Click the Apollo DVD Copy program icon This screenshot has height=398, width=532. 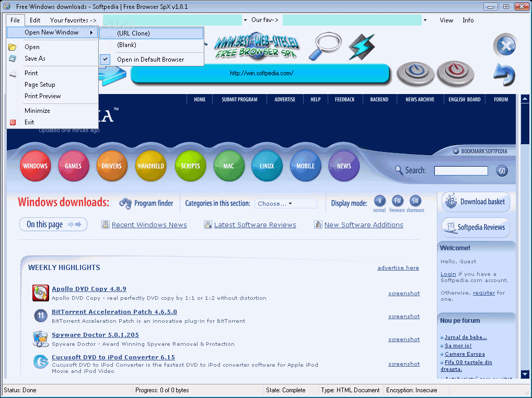tap(41, 293)
